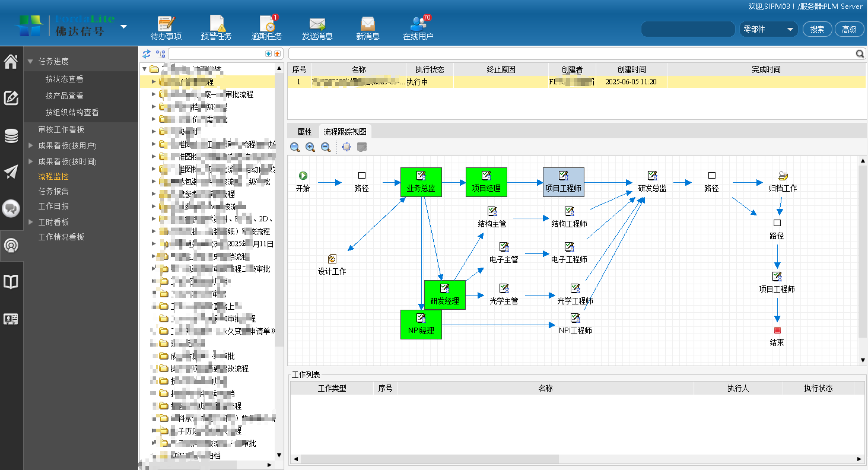Select the 项目工程师 node in the flow diagram

563,182
